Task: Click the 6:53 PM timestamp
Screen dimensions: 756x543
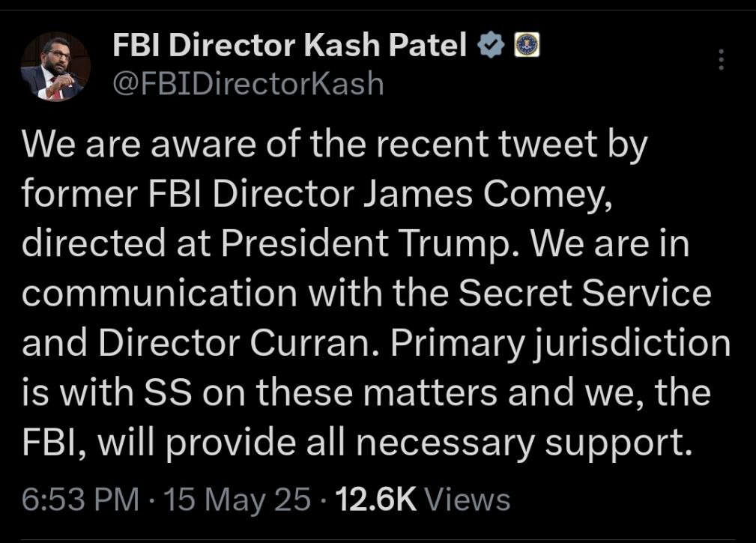Action: (80, 499)
